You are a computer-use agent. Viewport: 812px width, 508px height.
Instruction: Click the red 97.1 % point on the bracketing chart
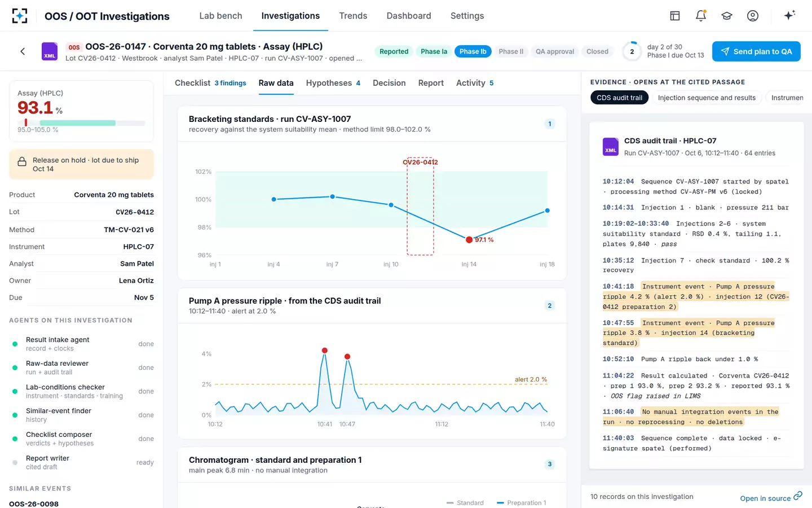coord(469,240)
